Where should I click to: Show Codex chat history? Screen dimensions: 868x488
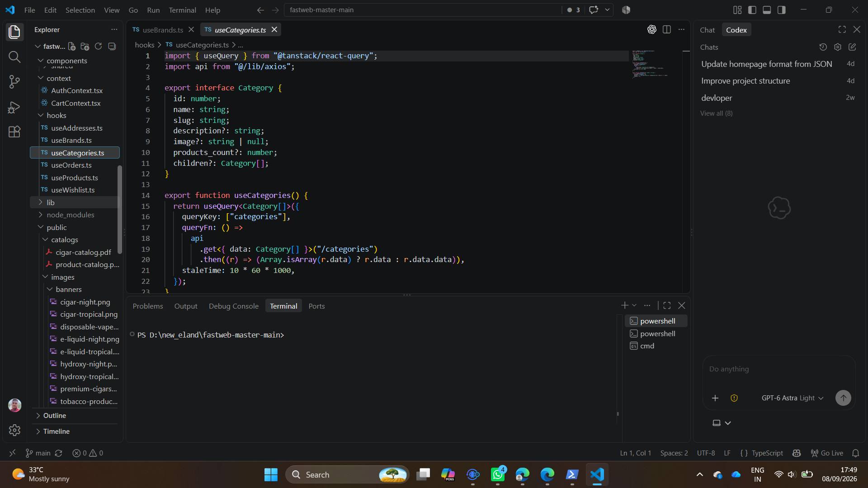823,47
